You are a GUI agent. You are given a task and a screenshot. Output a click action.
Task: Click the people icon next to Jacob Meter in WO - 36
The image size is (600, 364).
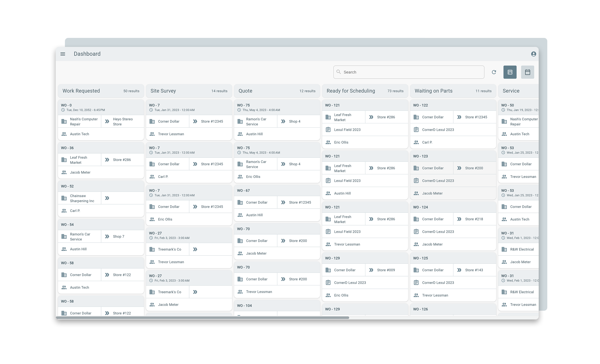[x=64, y=172]
